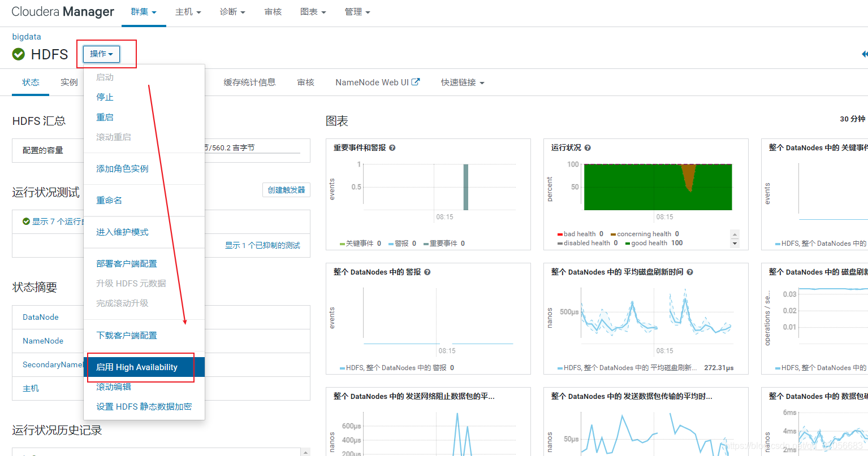Select 进入维护模式 menu entry
Screen dimensions: 868x456
[144, 232]
